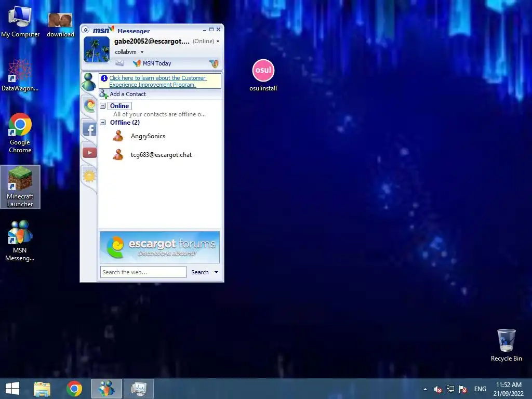
Task: Click Add a Contact
Action: tap(123, 94)
